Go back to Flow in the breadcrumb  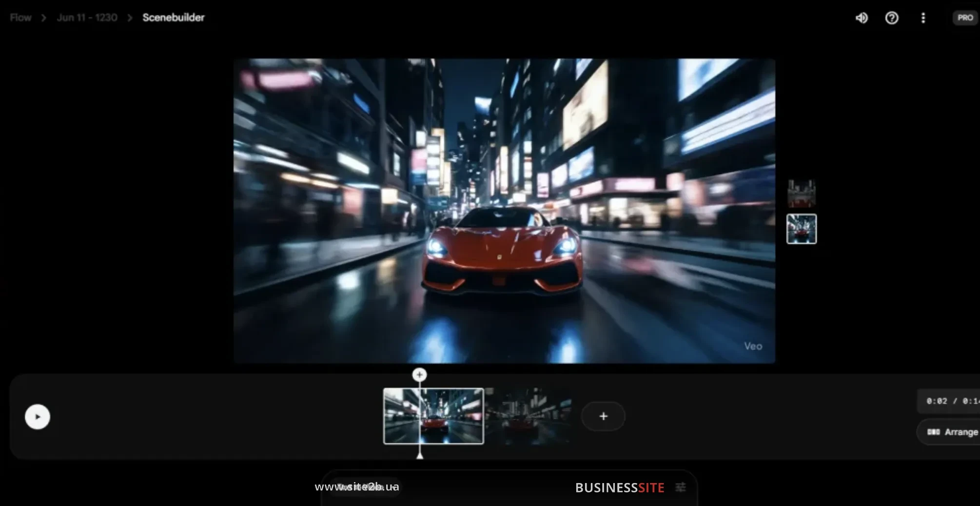coord(20,18)
